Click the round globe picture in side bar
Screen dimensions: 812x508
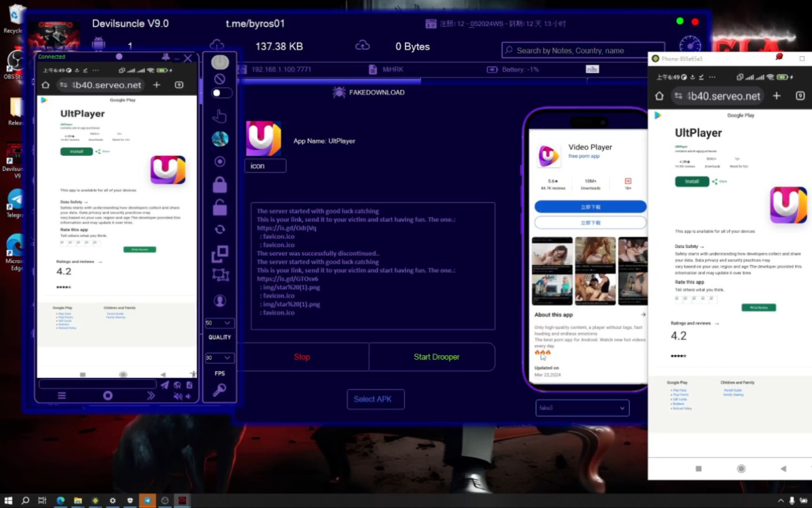pyautogui.click(x=220, y=139)
